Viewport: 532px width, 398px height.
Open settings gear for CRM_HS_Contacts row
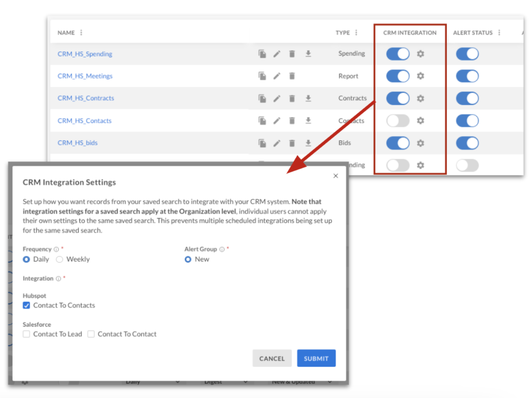pos(420,120)
